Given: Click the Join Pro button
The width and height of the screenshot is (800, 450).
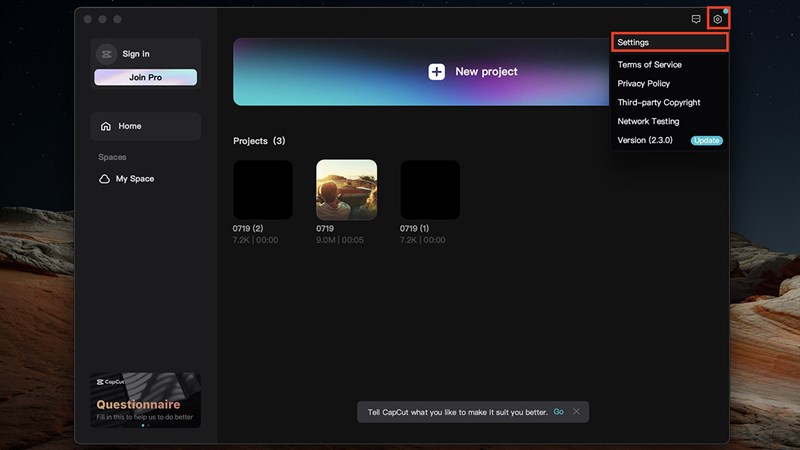Looking at the screenshot, I should tap(145, 78).
